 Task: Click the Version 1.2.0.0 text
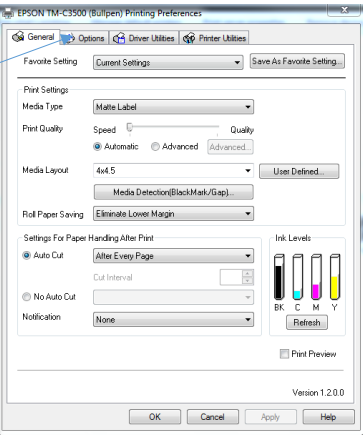[318, 393]
